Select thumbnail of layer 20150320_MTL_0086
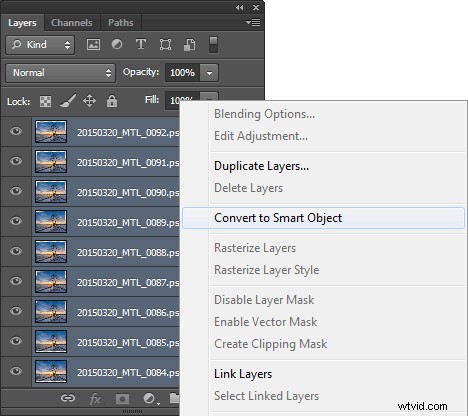 point(51,311)
